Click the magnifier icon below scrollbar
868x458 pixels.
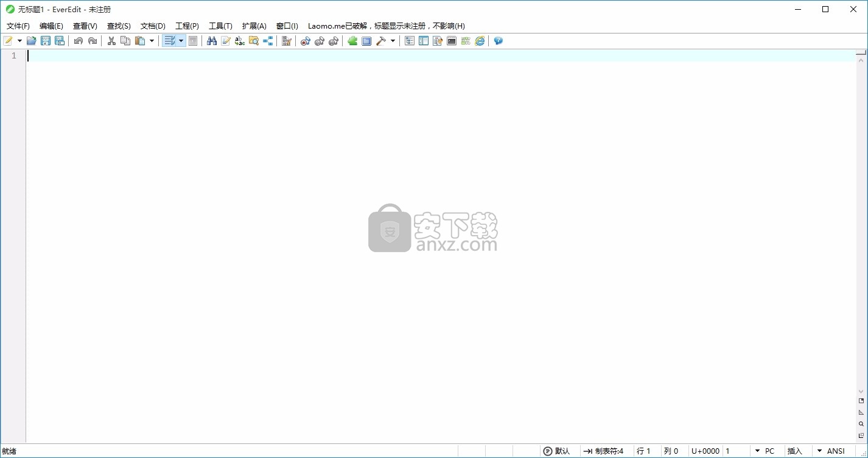[861, 424]
